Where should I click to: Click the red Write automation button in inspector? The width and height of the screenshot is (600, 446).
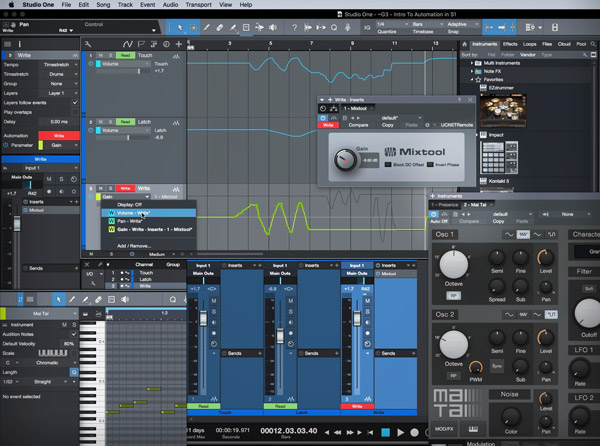pos(59,135)
